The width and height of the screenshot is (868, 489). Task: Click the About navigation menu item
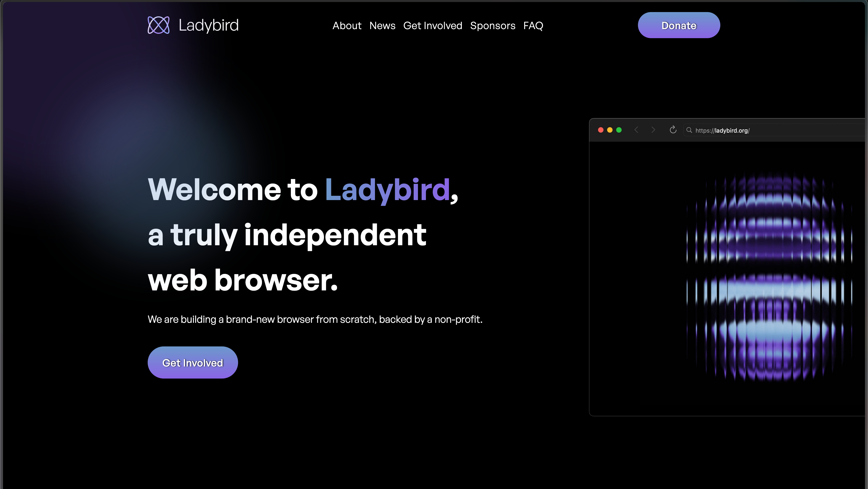click(346, 25)
